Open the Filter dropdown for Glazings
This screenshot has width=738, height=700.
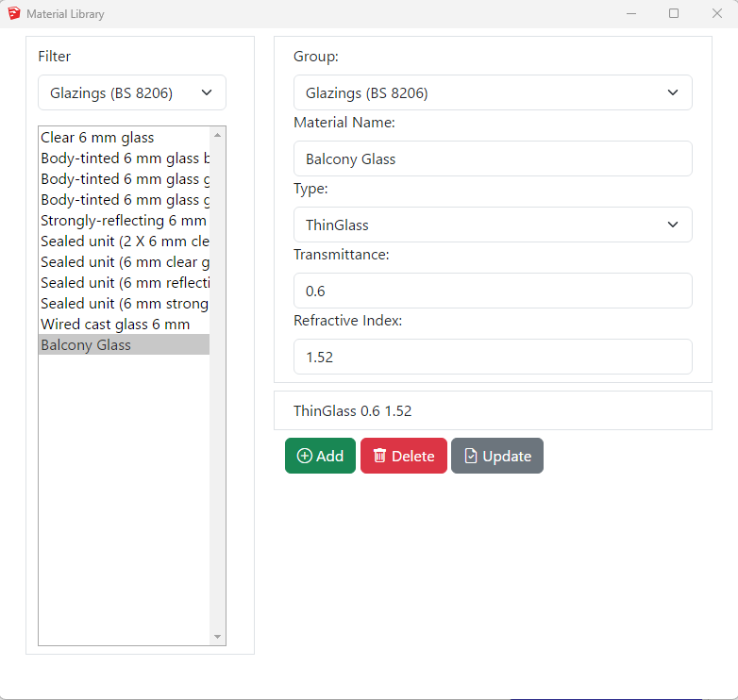coord(131,92)
